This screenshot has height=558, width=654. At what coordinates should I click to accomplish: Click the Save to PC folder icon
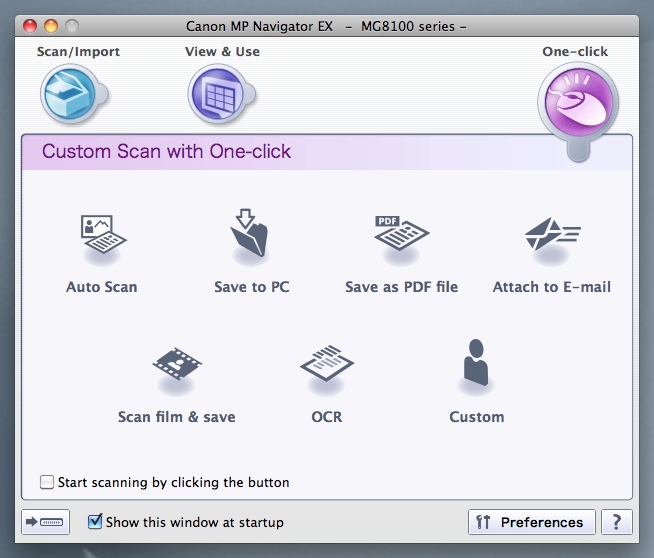click(251, 238)
